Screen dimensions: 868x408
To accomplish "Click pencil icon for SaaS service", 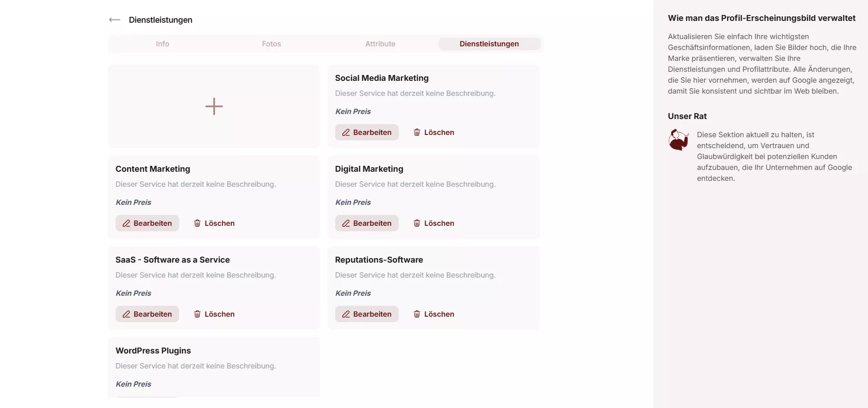I will 126,314.
